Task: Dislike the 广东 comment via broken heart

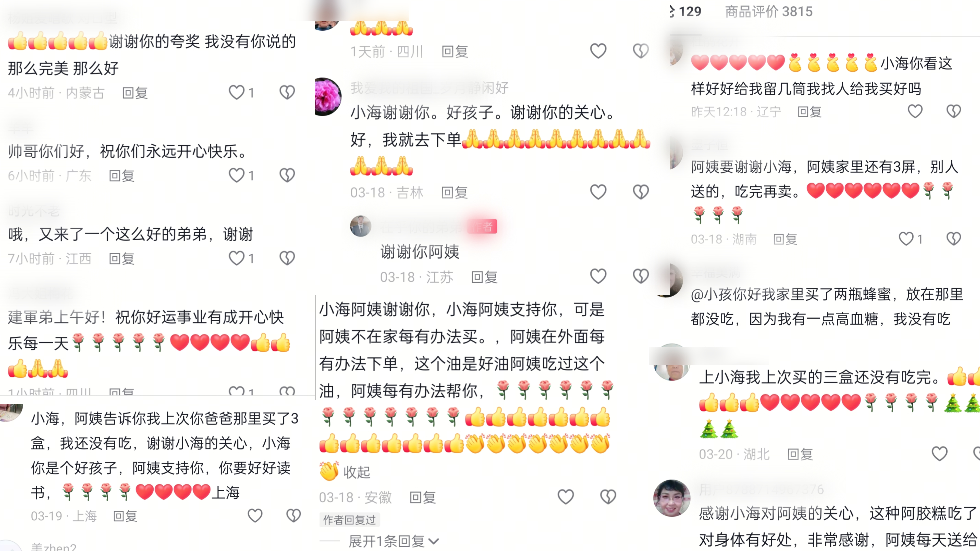Action: (x=287, y=175)
